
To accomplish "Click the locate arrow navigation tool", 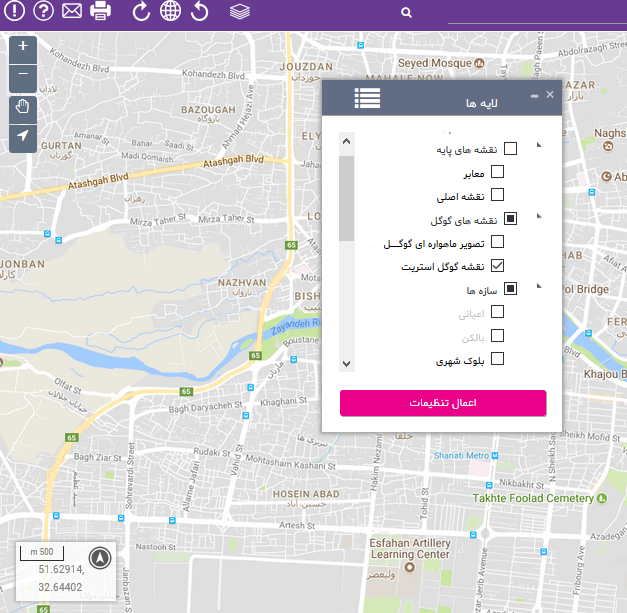I will tap(23, 138).
